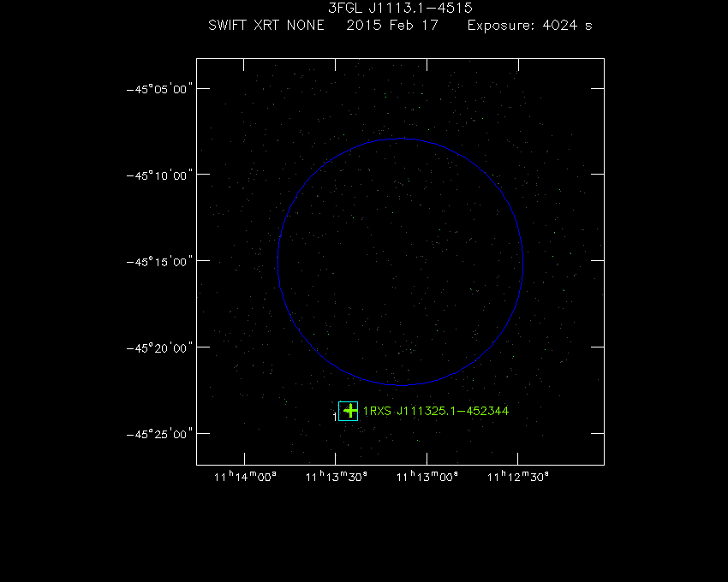The image size is (728, 582).
Task: Click the right ascension label 11h14m00s
Action: (x=245, y=477)
